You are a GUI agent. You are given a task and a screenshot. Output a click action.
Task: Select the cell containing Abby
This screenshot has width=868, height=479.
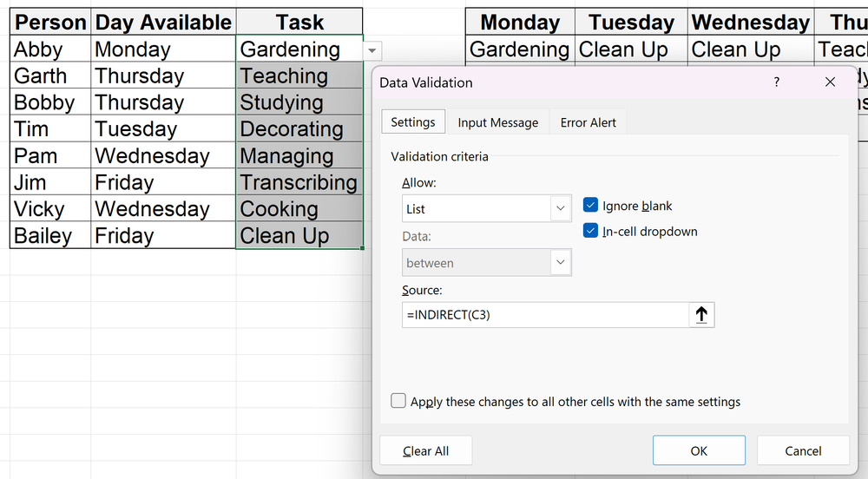click(49, 49)
